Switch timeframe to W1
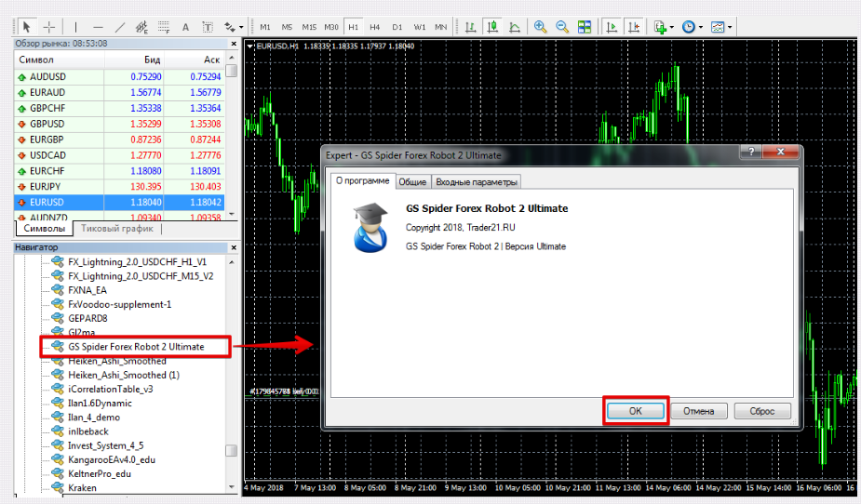861x504 pixels. pos(420,27)
